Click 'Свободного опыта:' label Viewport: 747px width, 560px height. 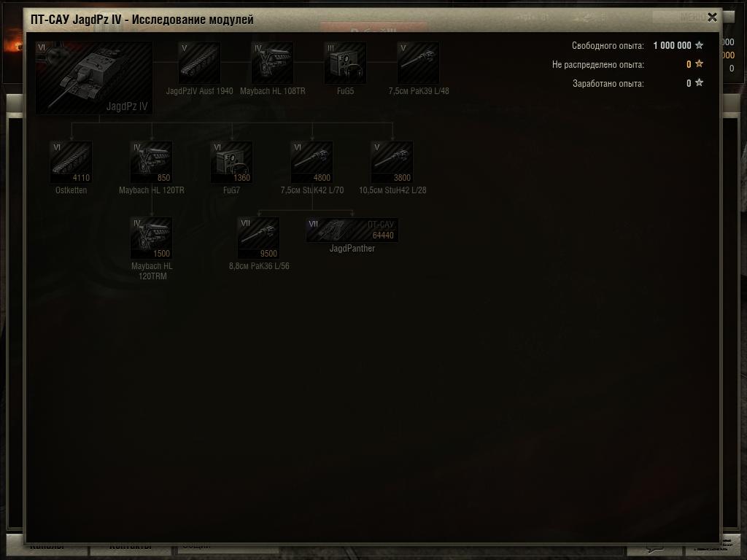608,46
